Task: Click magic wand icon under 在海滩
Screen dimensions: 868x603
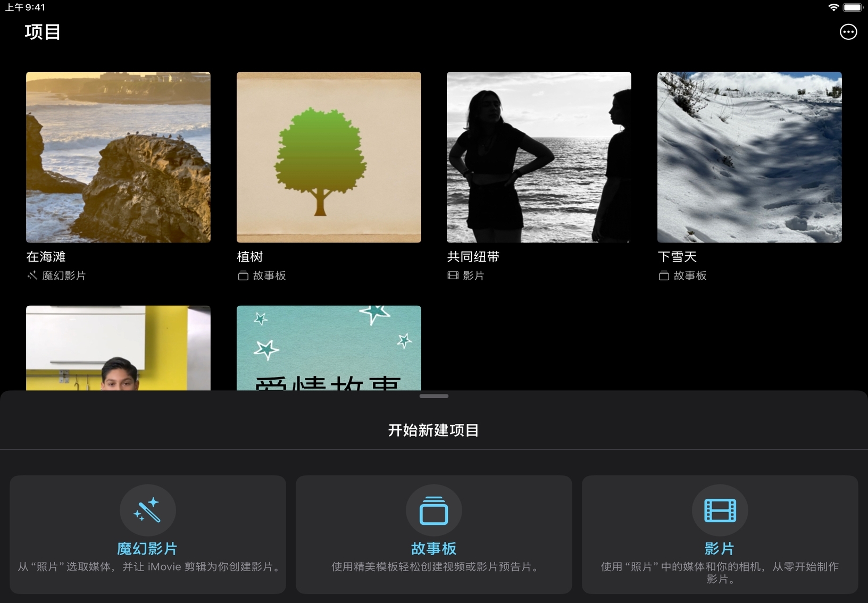Action: click(32, 275)
